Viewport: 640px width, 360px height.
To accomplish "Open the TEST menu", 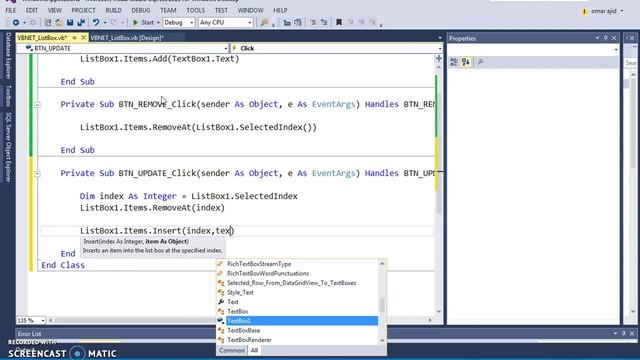I will pyautogui.click(x=221, y=10).
